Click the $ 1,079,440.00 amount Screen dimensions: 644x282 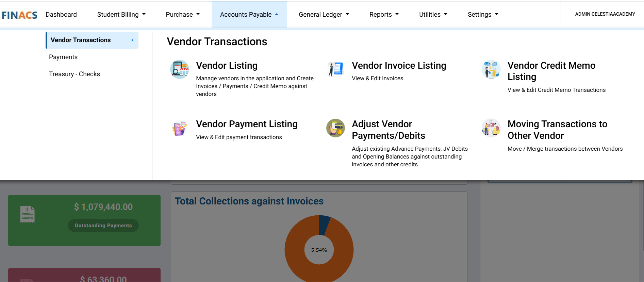point(103,207)
